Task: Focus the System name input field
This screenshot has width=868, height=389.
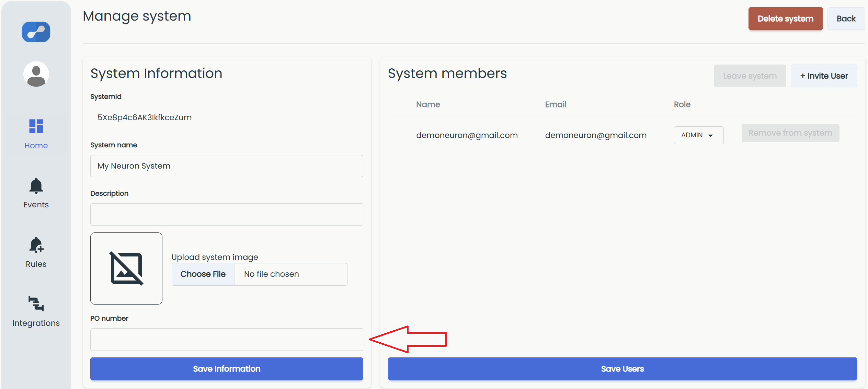Action: (x=227, y=166)
